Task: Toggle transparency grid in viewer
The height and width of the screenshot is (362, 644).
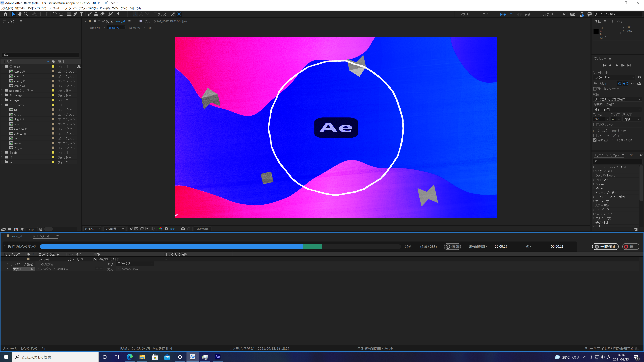Action: click(x=136, y=229)
